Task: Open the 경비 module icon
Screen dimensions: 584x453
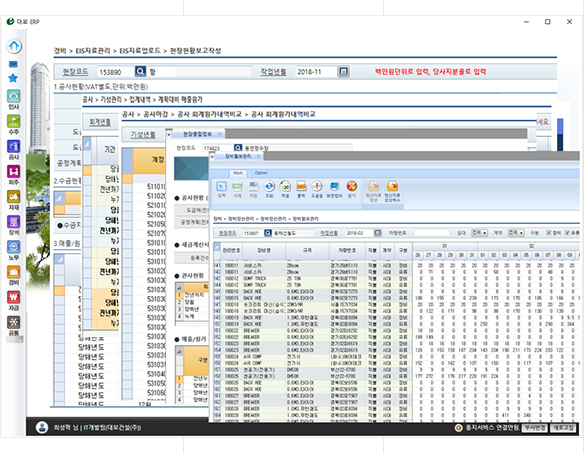Action: (x=13, y=272)
